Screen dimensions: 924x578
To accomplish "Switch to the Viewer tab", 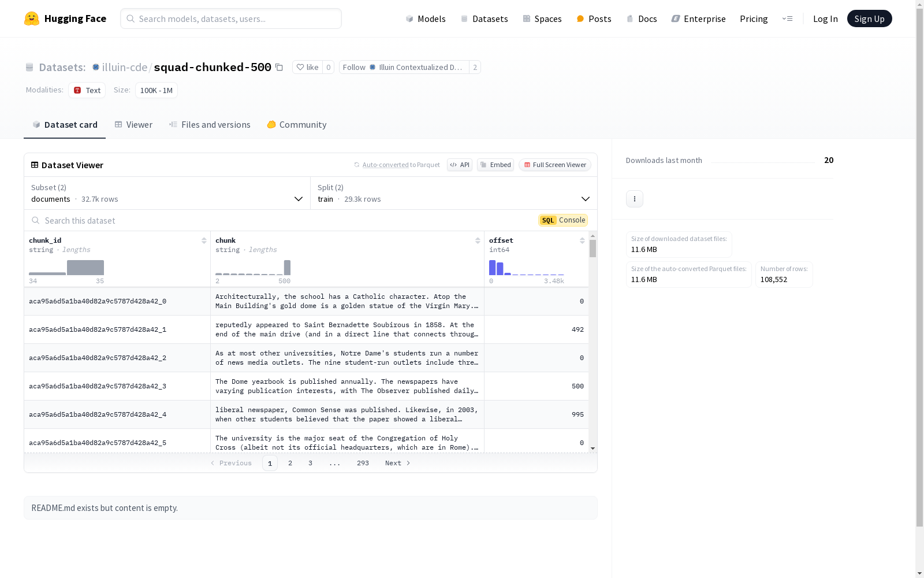I will coord(133,125).
